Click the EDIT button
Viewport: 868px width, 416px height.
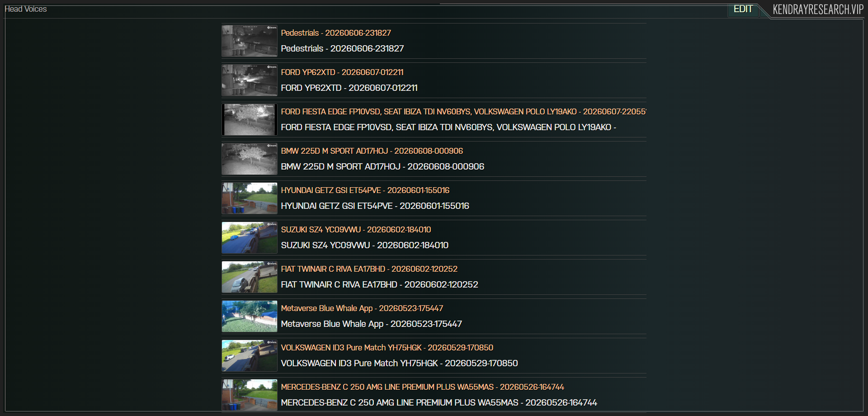pos(743,9)
